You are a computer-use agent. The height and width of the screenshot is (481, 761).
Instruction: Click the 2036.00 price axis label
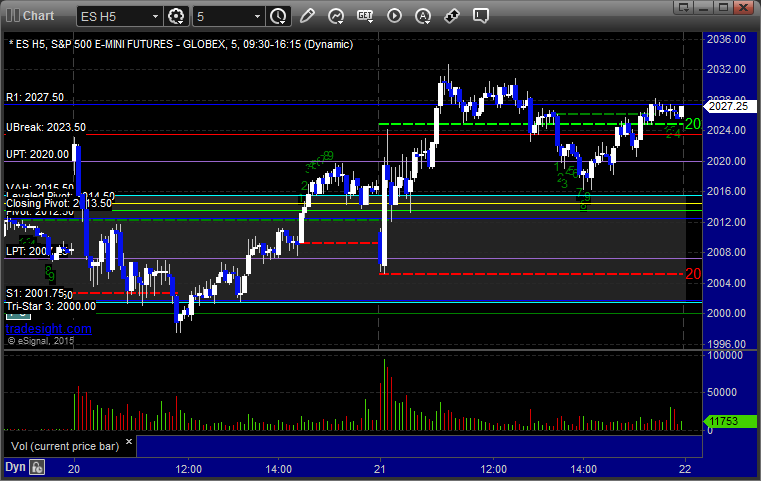click(726, 39)
